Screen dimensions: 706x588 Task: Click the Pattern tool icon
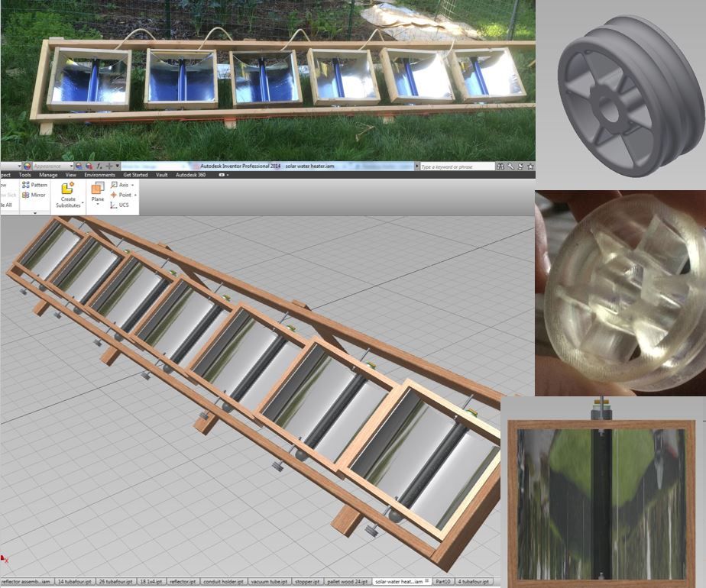(26, 185)
